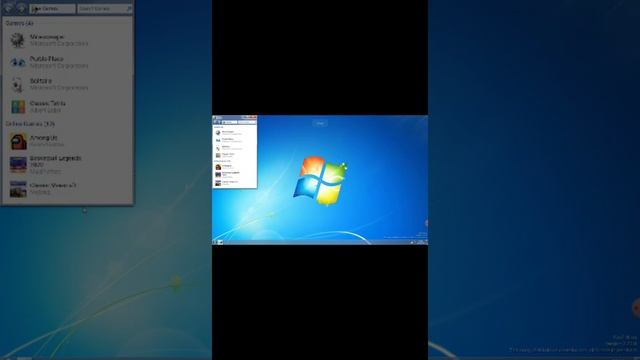Open the Among Us icon in the enlarged blurred window
This screenshot has height=360, width=640.
pyautogui.click(x=18, y=141)
